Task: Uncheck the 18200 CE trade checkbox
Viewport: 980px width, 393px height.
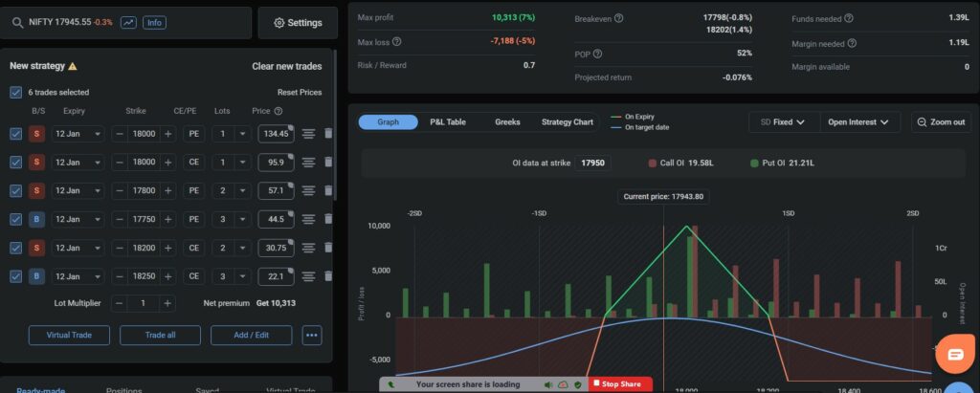Action: pyautogui.click(x=15, y=248)
